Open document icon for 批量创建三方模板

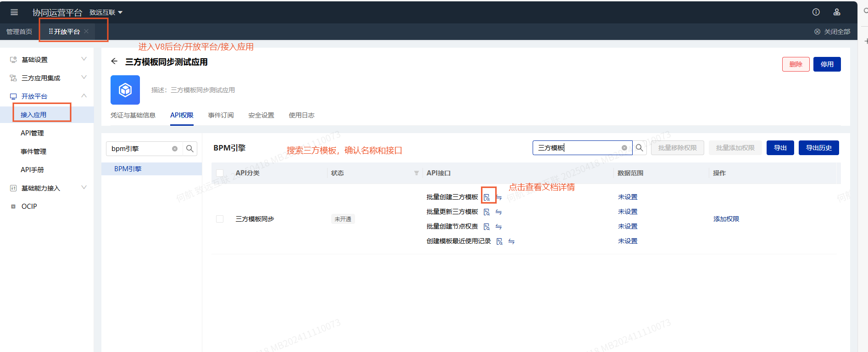[x=487, y=197]
